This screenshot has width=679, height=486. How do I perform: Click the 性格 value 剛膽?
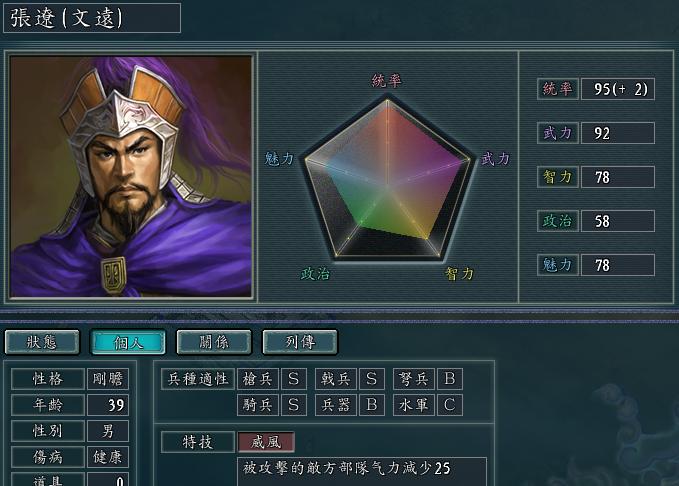[108, 379]
